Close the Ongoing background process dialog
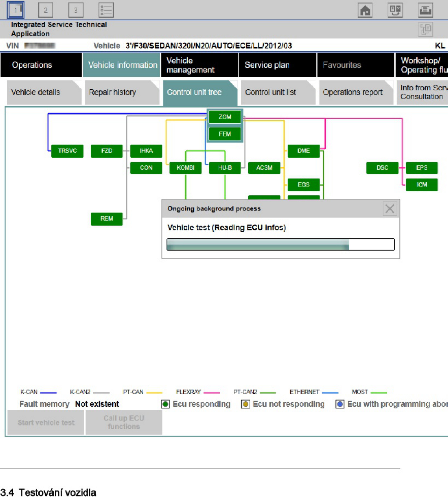 [390, 209]
